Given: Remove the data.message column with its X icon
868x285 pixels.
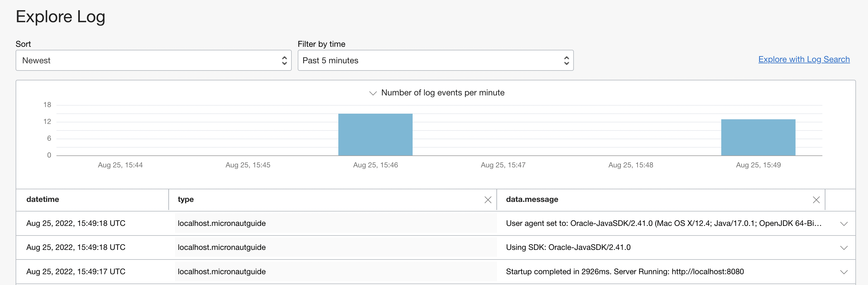Looking at the screenshot, I should coord(816,200).
